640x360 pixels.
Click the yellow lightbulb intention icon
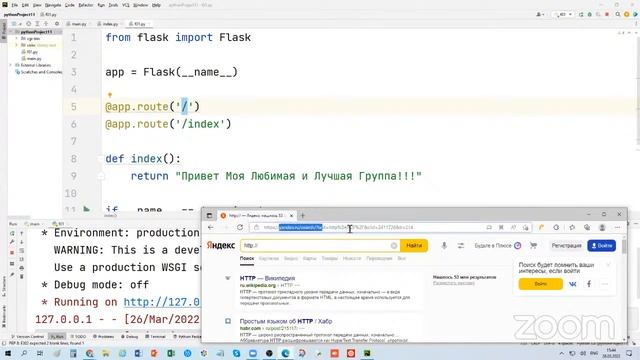110,95
